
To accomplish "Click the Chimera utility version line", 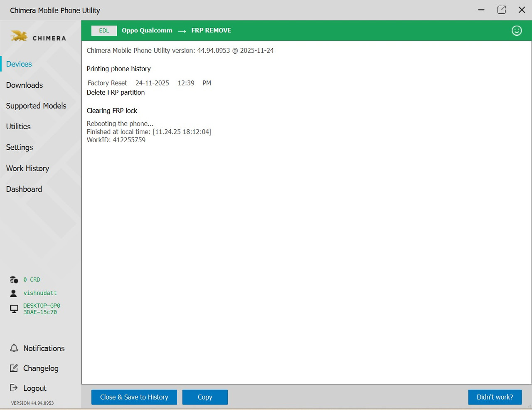I will 180,50.
